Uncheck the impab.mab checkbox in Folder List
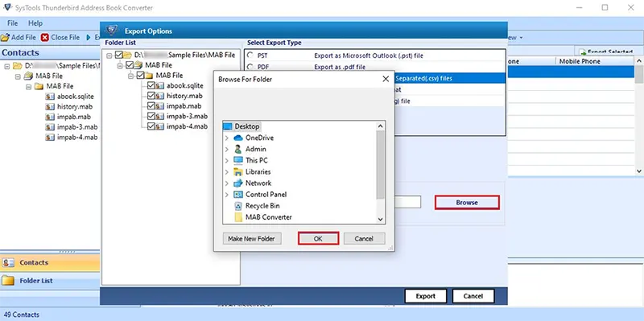This screenshot has width=644, height=321. point(151,106)
